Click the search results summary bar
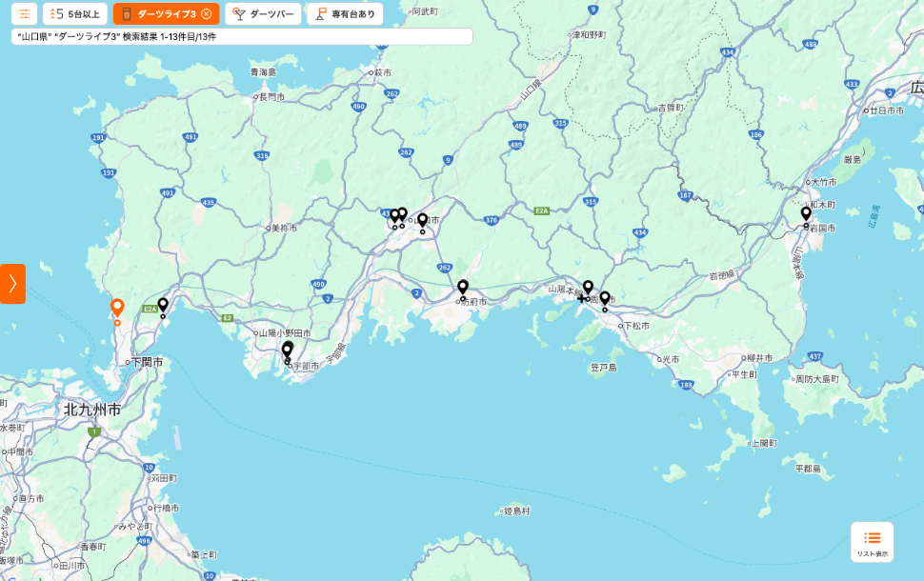 [x=242, y=36]
